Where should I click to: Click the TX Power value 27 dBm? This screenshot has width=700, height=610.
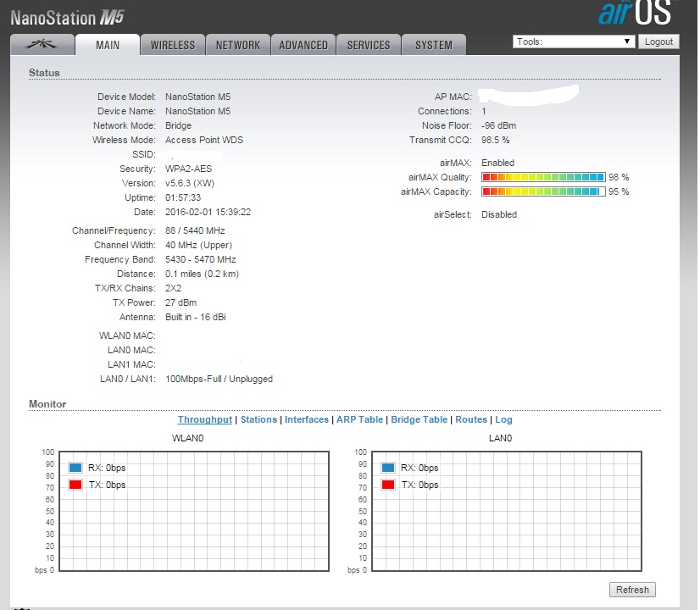tap(181, 302)
